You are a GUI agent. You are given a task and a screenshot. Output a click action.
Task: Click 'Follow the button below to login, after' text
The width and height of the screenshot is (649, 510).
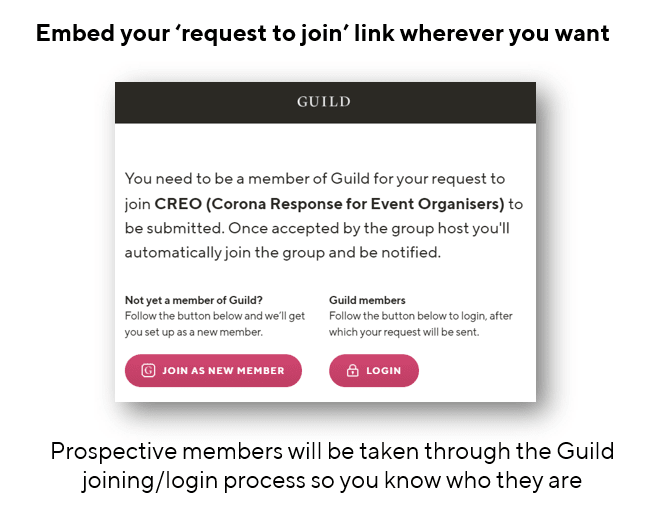(421, 316)
